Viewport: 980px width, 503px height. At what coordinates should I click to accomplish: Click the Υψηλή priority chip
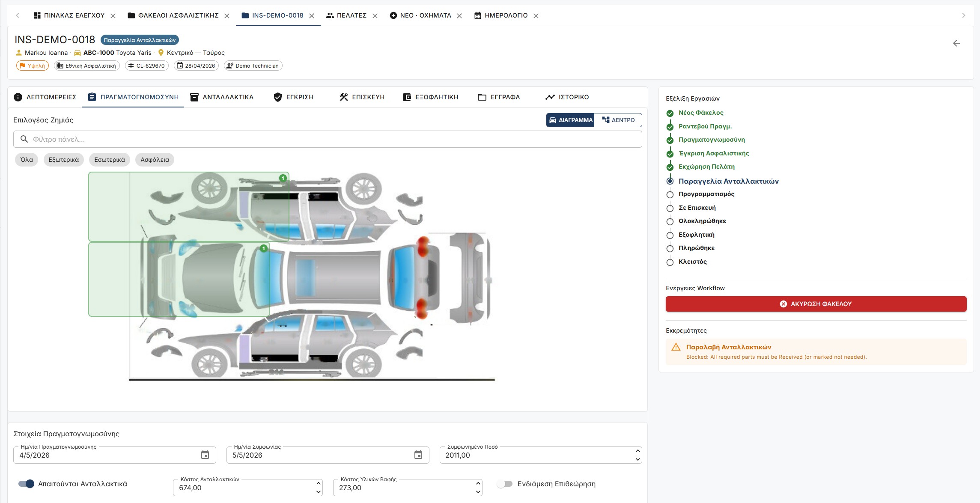click(x=33, y=66)
